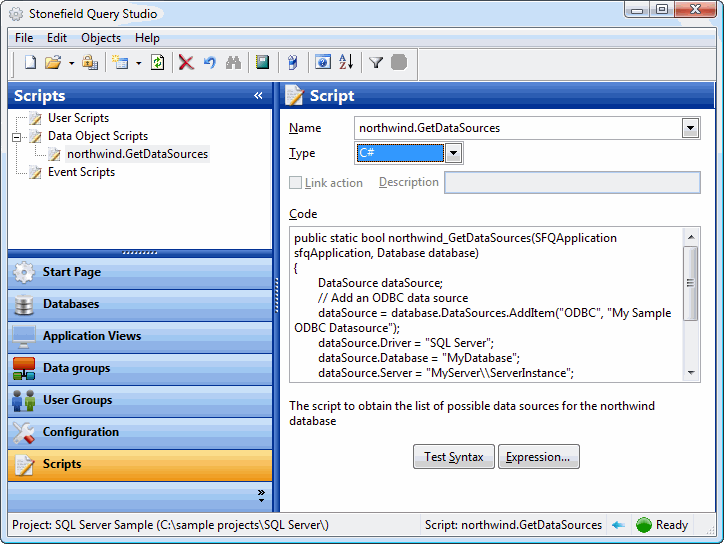Open the Objects menu

click(x=101, y=38)
